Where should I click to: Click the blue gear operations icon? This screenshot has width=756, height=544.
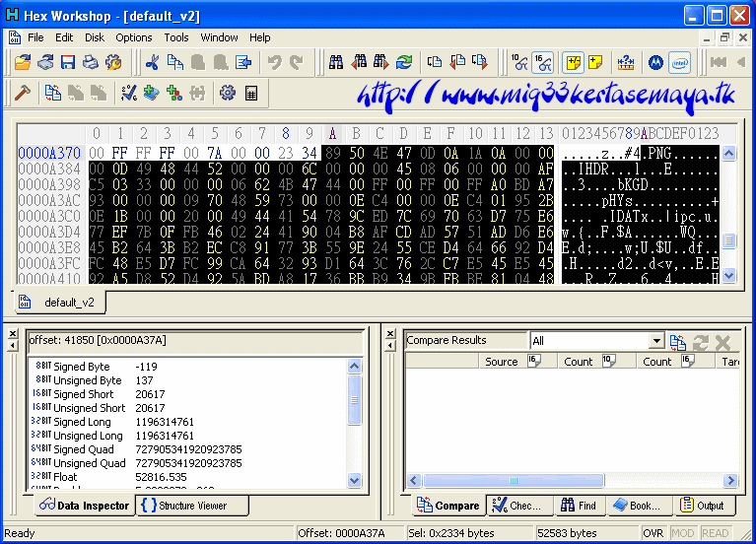228,93
